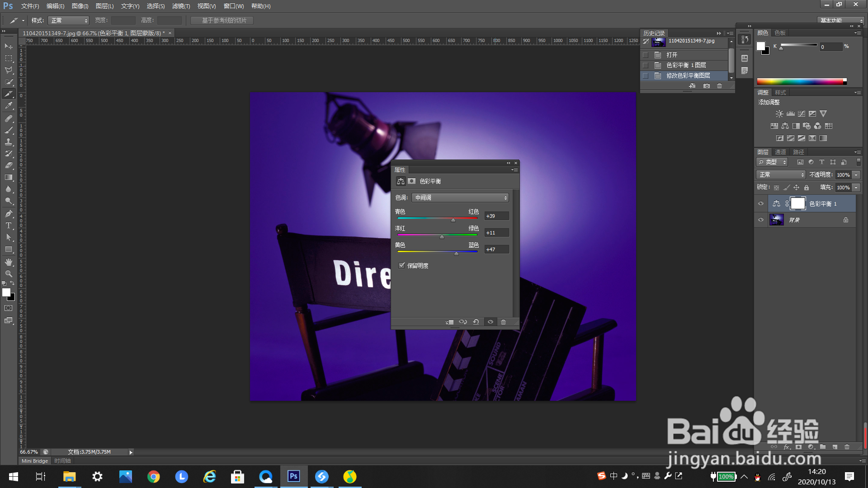Click the Cyan-Red slider handle
This screenshot has width=868, height=488.
453,221
